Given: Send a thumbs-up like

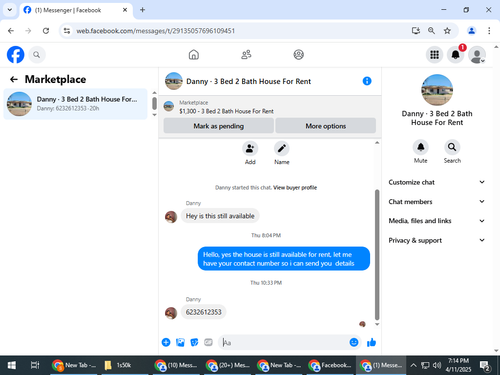Looking at the screenshot, I should pos(371,342).
